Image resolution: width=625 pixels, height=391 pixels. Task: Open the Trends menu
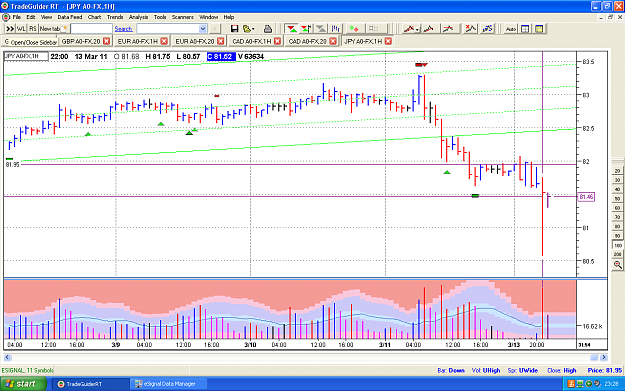[x=115, y=17]
